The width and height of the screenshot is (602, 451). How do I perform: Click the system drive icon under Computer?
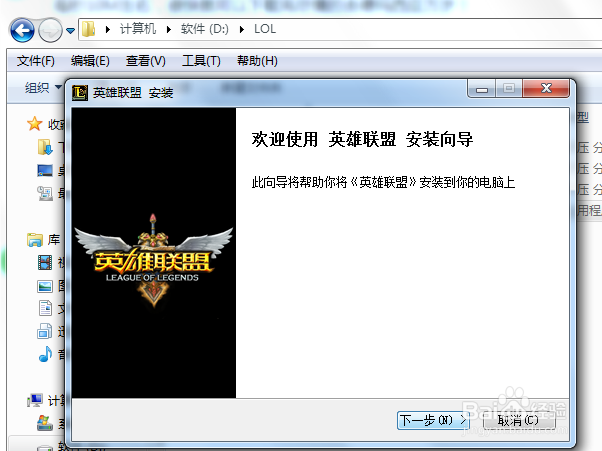45,423
